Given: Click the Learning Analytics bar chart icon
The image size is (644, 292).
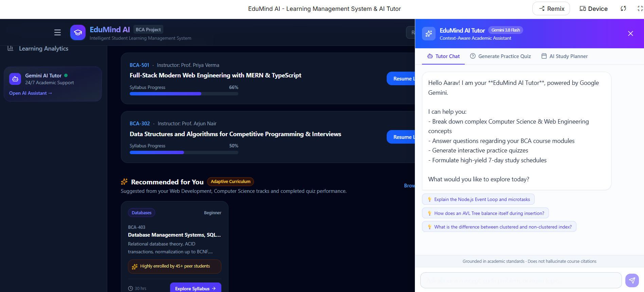Looking at the screenshot, I should pyautogui.click(x=11, y=48).
